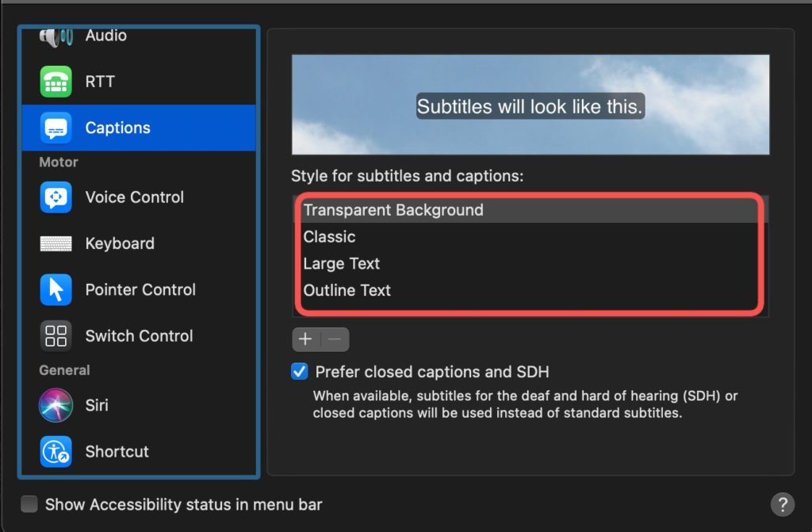Viewport: 812px width, 532px height.
Task: Click the Shortcut accessibility icon
Action: coord(56,451)
